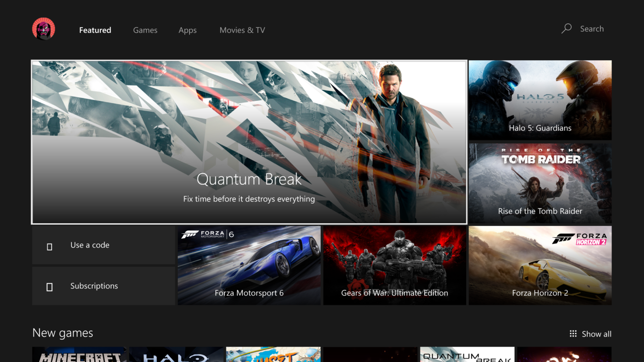Open Subscriptions via its icon
Viewport: 644px width, 362px height.
pos(50,286)
